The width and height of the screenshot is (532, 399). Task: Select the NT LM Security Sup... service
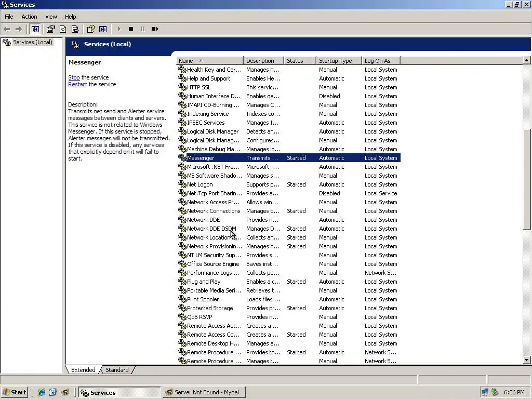288,255
